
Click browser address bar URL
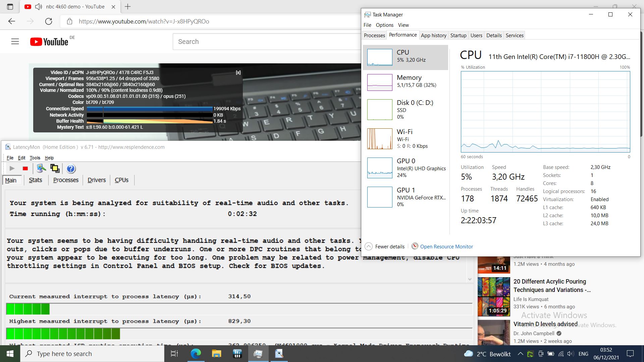pyautogui.click(x=144, y=21)
